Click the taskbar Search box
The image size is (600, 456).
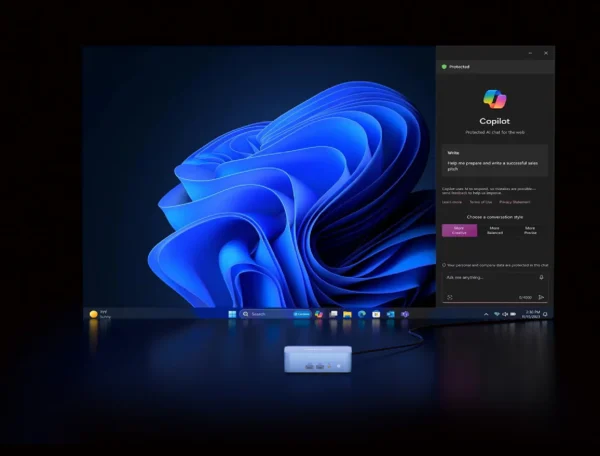click(x=276, y=314)
